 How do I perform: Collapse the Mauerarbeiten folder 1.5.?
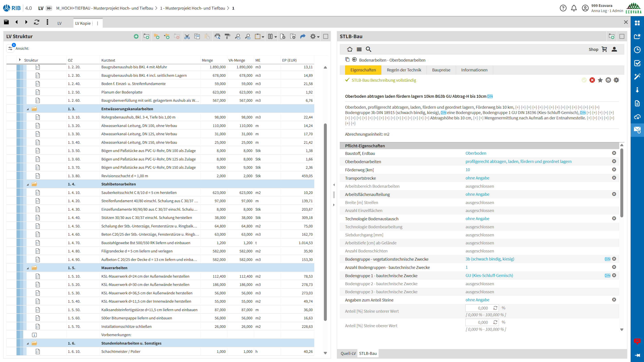[28, 268]
